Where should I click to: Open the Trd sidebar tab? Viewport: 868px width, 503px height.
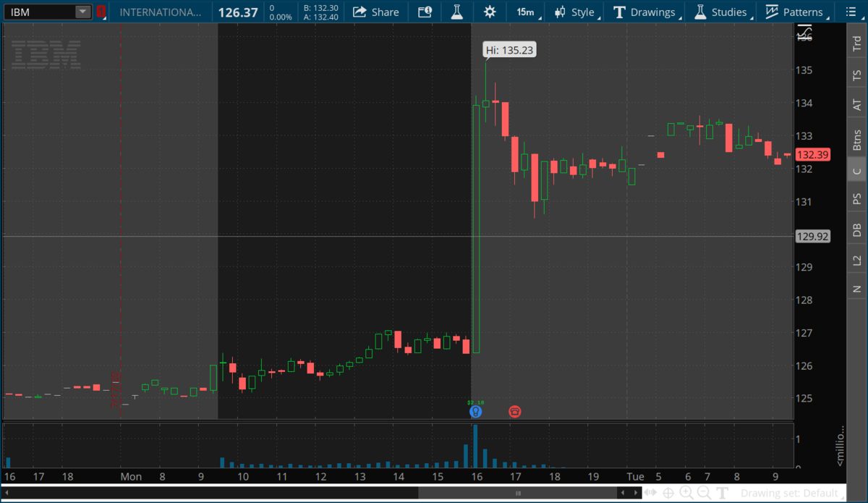tap(857, 43)
